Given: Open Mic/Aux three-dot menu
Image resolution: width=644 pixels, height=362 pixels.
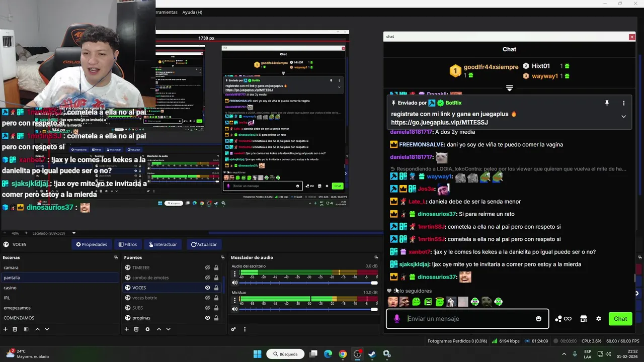Looking at the screenshot, I should [x=234, y=301].
